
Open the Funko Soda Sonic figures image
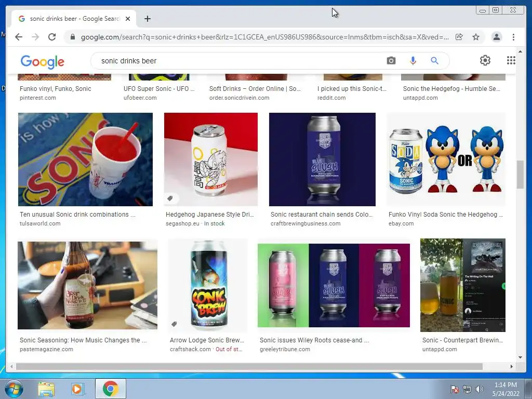tap(446, 159)
